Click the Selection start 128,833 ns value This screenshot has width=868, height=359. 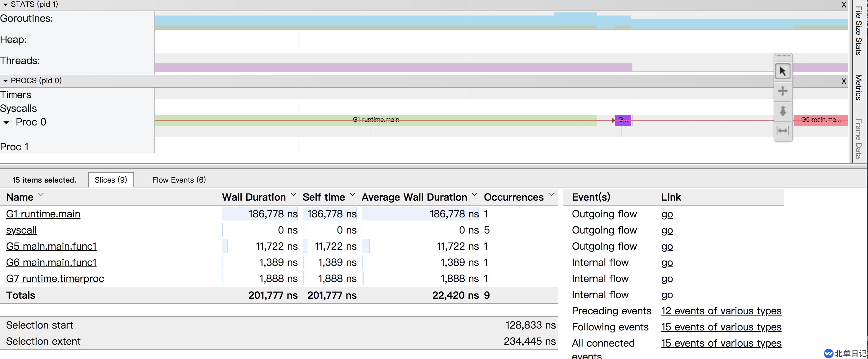[x=530, y=325]
